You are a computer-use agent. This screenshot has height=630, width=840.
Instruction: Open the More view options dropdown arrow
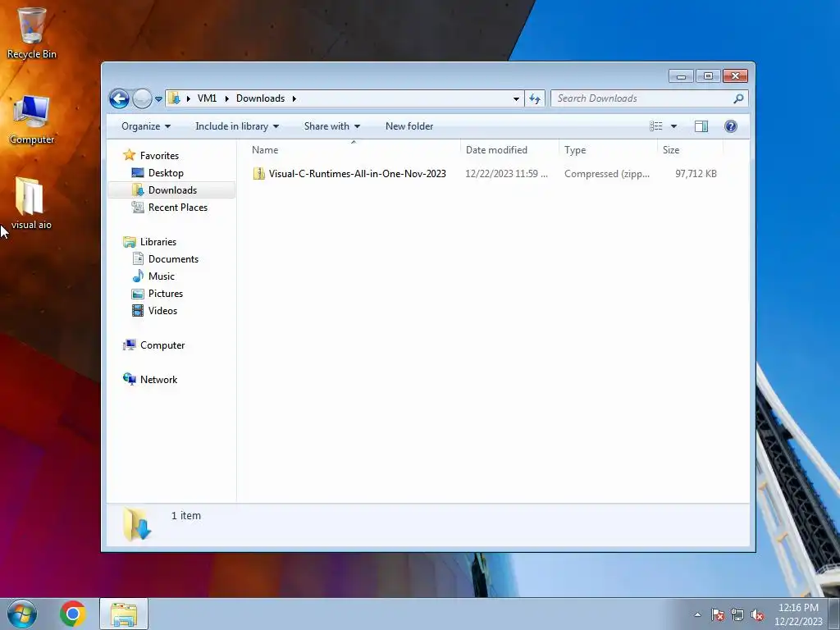point(674,126)
